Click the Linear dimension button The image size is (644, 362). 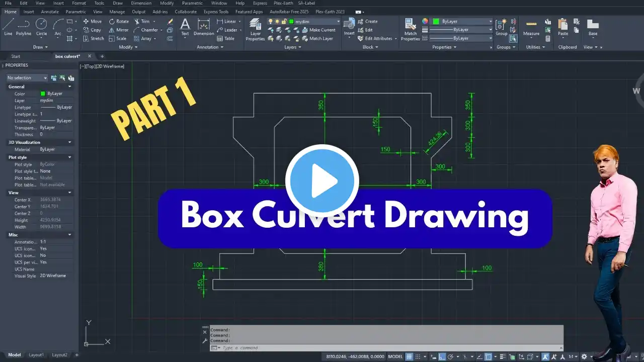tap(229, 21)
